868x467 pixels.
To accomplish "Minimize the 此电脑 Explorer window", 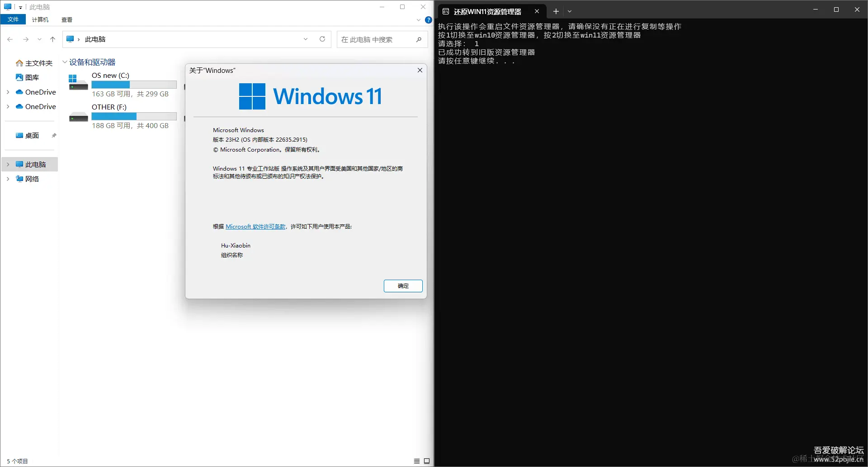I will coord(382,7).
